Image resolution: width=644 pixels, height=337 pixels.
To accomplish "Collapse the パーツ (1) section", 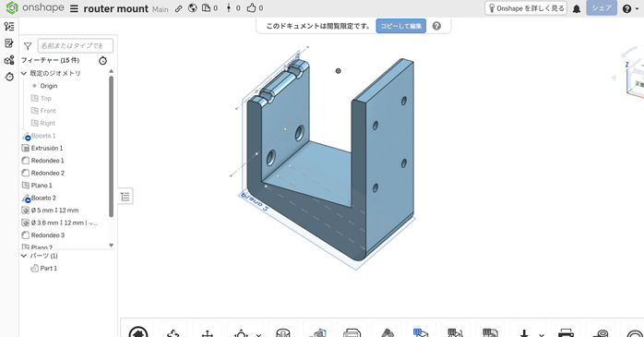I will pyautogui.click(x=24, y=256).
